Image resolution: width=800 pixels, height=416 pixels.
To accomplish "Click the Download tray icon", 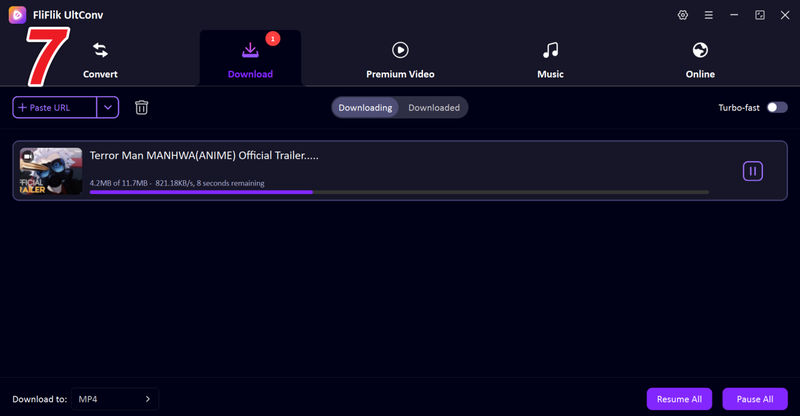I will pyautogui.click(x=250, y=50).
